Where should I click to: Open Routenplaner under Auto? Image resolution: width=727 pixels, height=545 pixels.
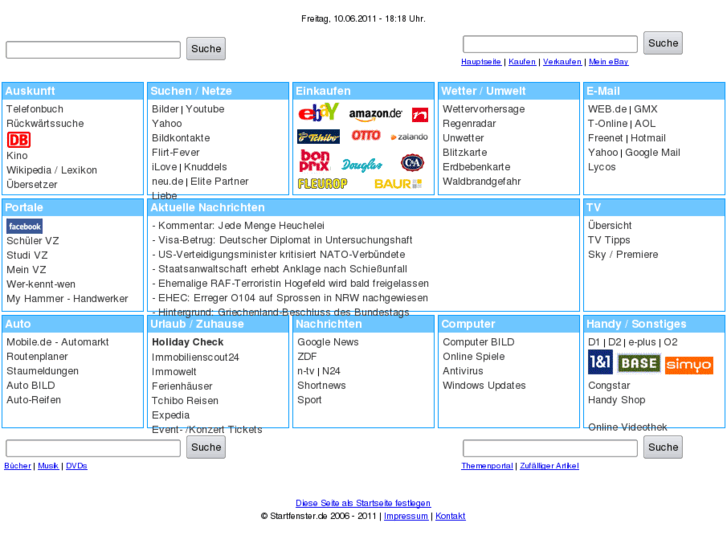coord(37,356)
